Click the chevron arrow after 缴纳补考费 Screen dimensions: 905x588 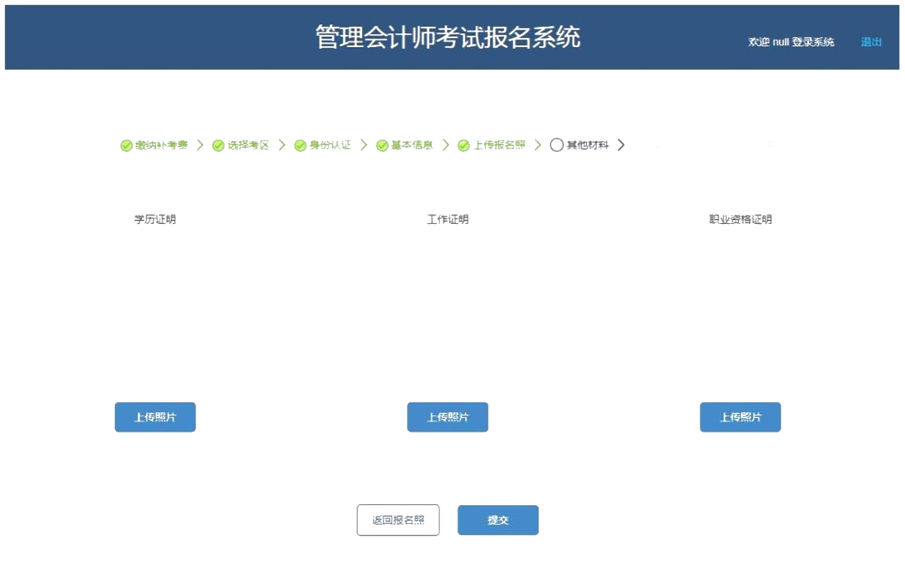click(200, 145)
